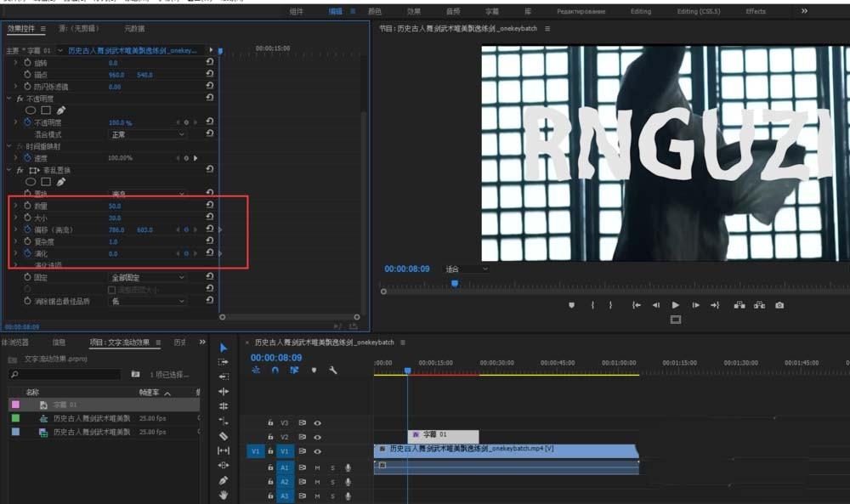Toggle visibility of track V2
Viewport: 850px width, 504px height.
tap(318, 437)
